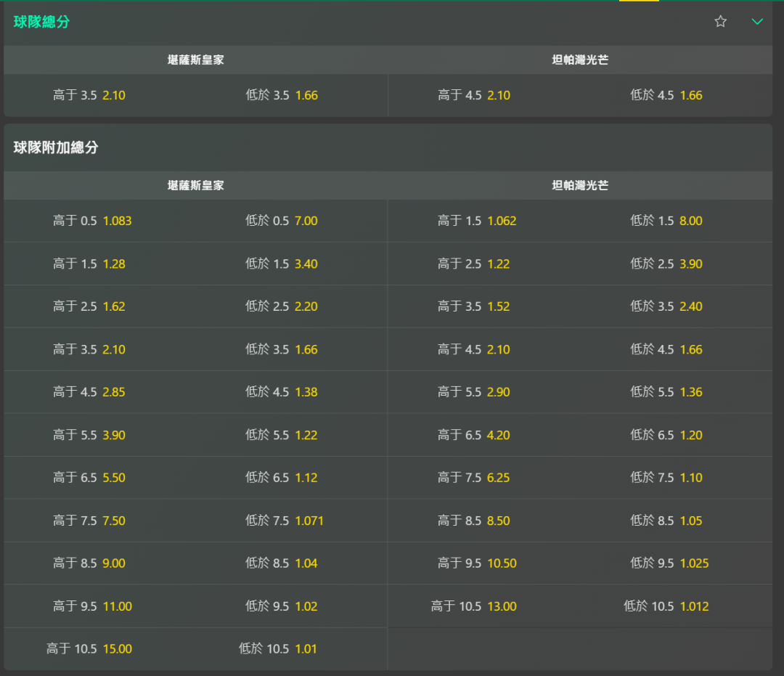Select 高于 5.5 odds 3.90
Screen dimensions: 784x676
(89, 434)
